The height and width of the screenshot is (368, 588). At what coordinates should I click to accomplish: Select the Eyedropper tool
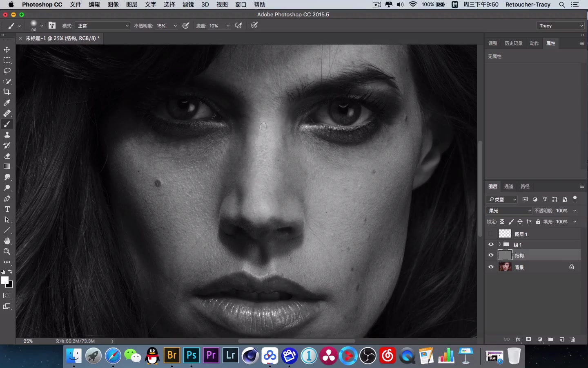coord(7,103)
